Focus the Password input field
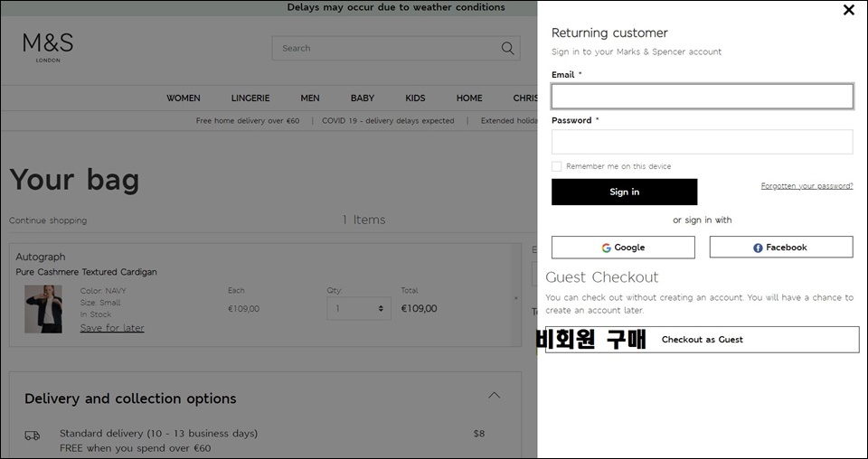 [x=702, y=142]
